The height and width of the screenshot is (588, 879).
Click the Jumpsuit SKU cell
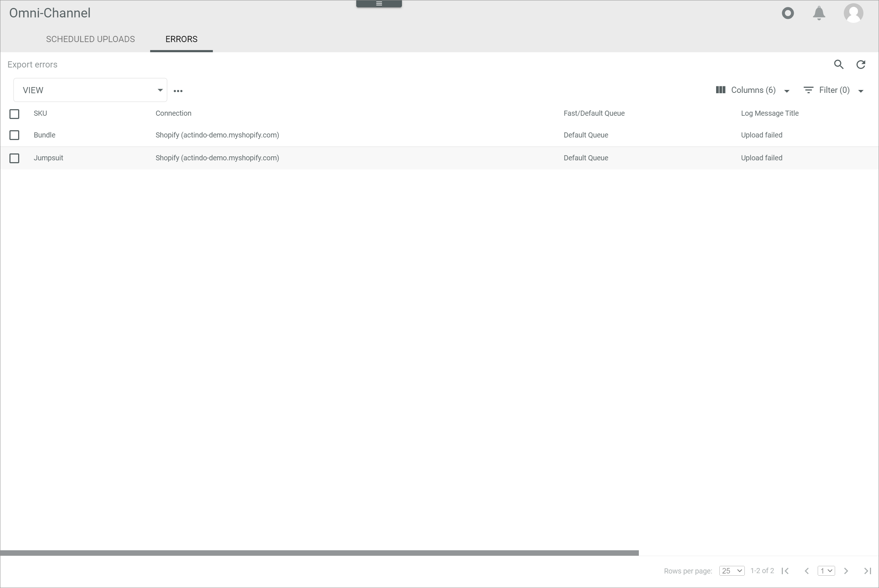(x=48, y=158)
